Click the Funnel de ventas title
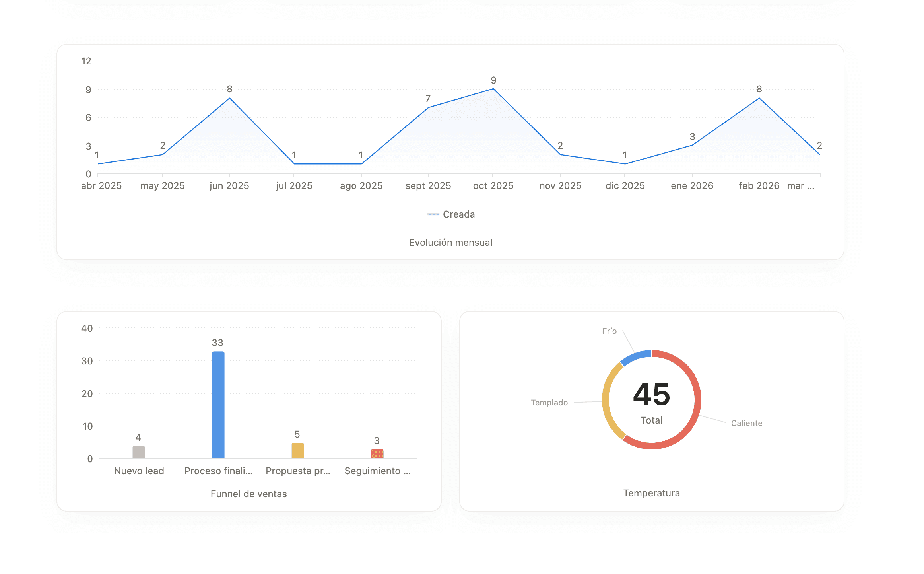Viewport: 924px width, 574px height. tap(248, 494)
